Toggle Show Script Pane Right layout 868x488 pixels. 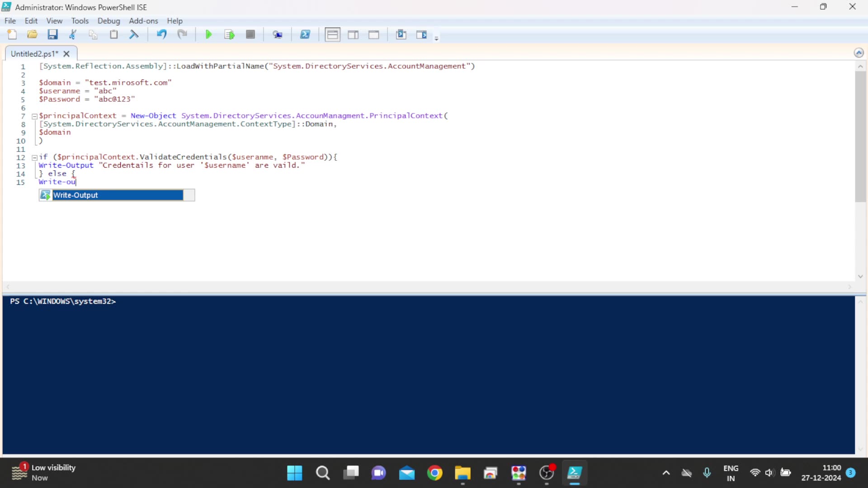353,35
